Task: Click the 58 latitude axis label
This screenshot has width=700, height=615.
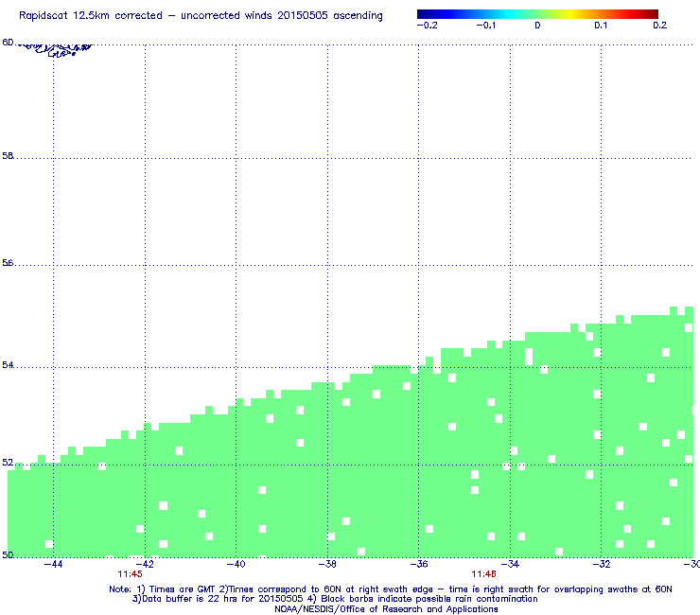Action: point(8,156)
